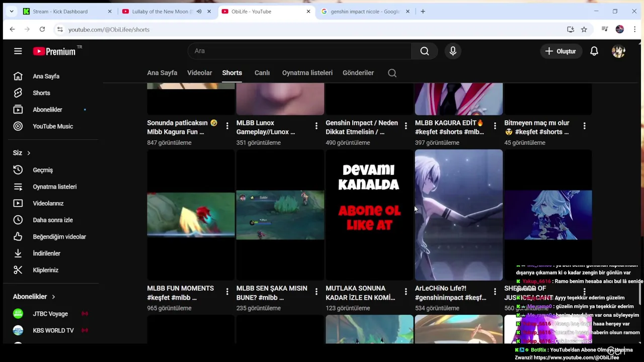
Task: Open JTBC Voyage subscription channel
Action: pyautogui.click(x=50, y=314)
